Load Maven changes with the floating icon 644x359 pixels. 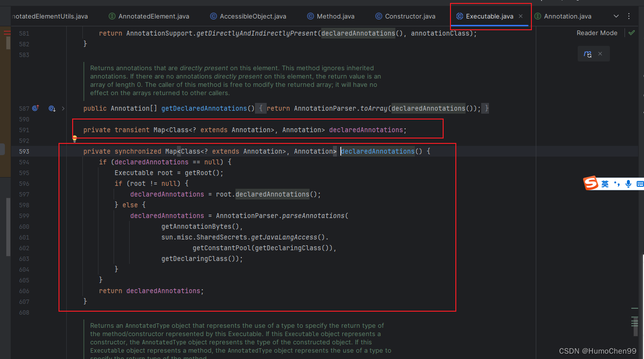(x=588, y=54)
